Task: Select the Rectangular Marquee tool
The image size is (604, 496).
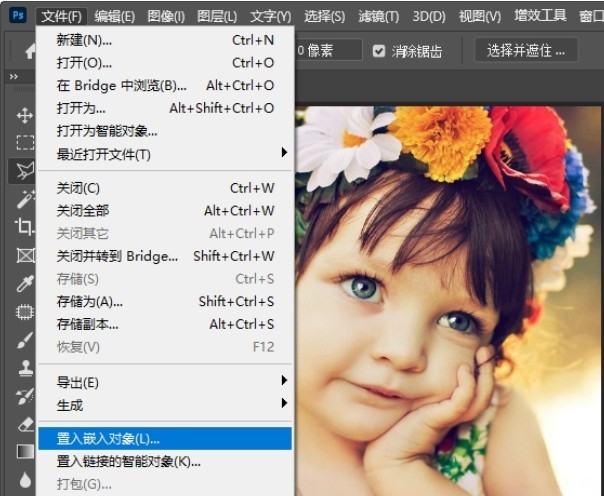Action: tap(25, 142)
